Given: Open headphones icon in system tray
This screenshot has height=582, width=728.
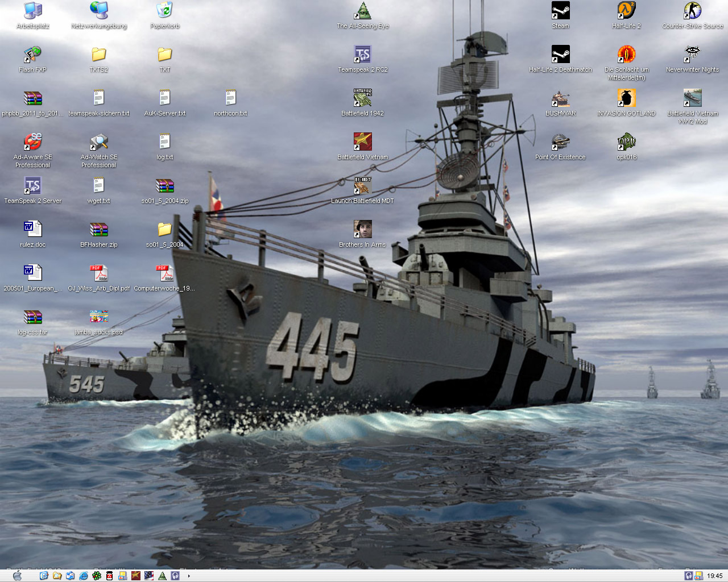Looking at the screenshot, I should pyautogui.click(x=689, y=576).
